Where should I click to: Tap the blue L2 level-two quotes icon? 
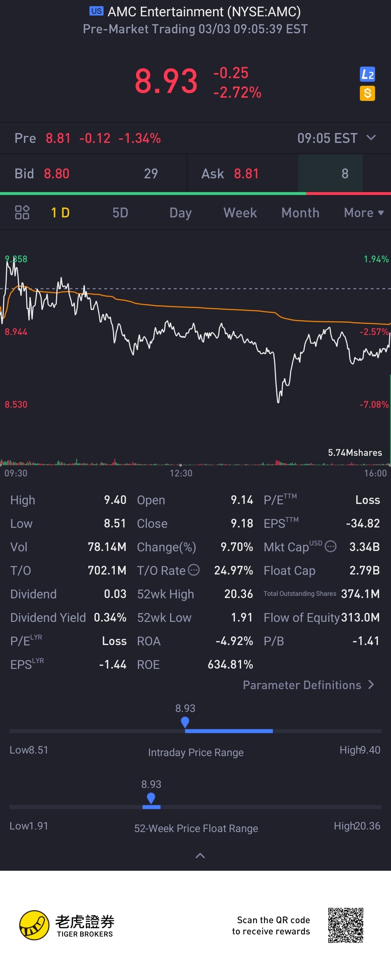coord(367,74)
